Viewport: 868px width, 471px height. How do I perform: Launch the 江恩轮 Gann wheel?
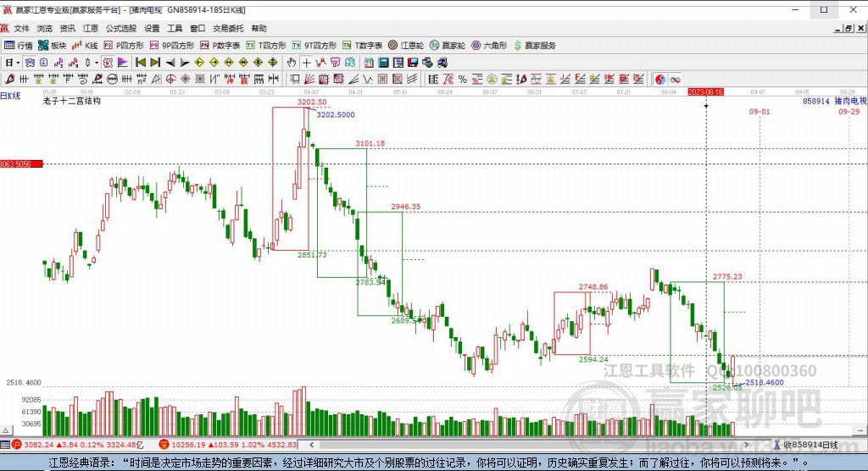406,46
